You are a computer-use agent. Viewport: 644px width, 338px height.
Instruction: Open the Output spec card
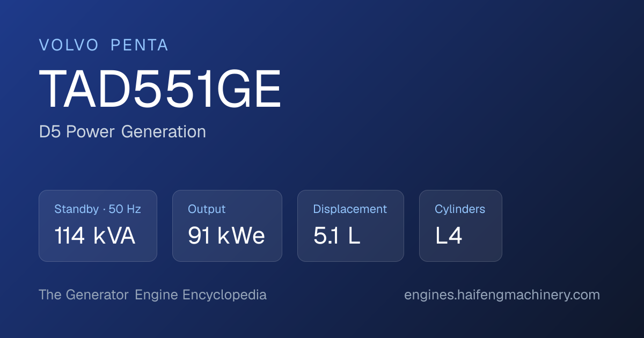pyautogui.click(x=227, y=226)
